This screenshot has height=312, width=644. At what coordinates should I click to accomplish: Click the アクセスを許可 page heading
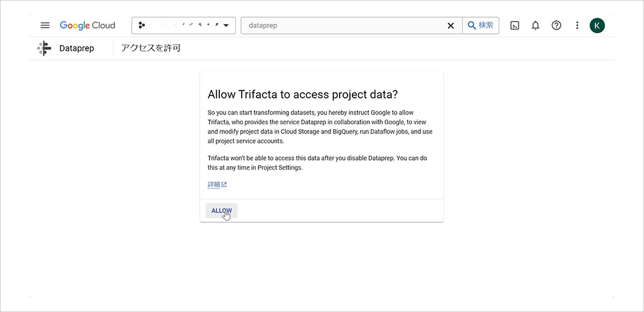click(151, 49)
